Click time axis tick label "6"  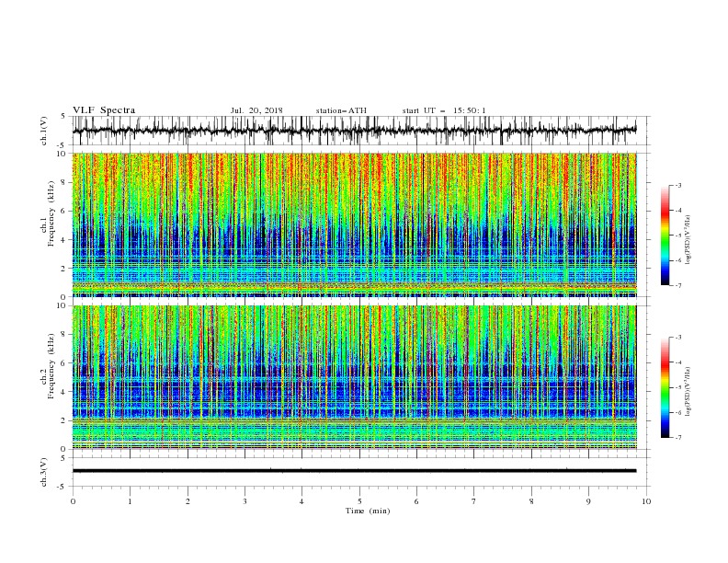pos(416,501)
